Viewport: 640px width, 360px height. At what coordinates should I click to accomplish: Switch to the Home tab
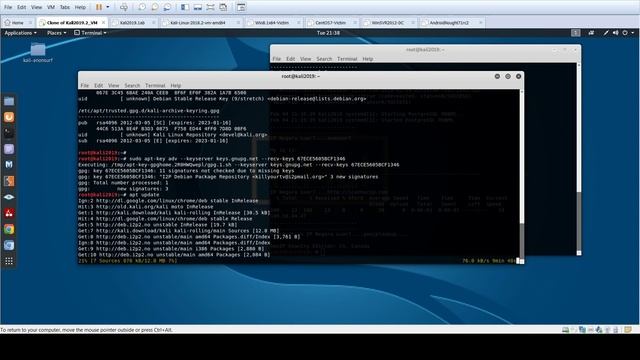click(x=18, y=22)
